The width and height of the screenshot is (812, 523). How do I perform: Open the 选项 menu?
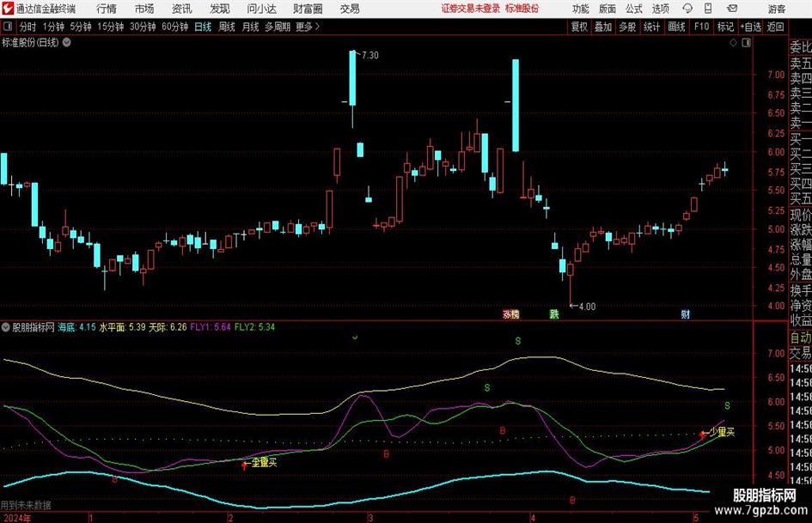[x=660, y=9]
